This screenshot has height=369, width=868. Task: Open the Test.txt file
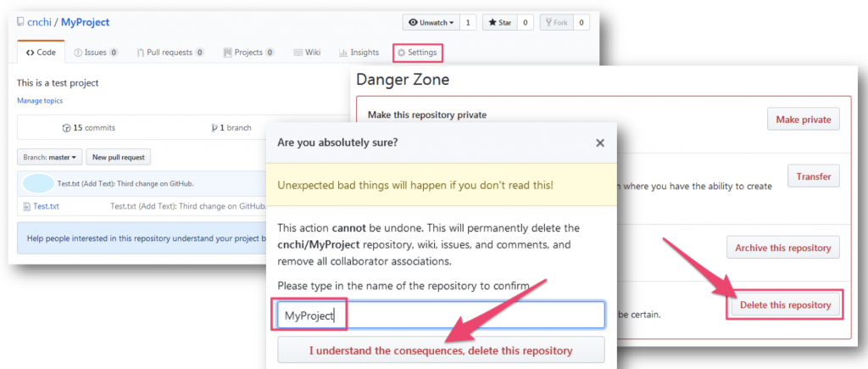[x=46, y=207]
